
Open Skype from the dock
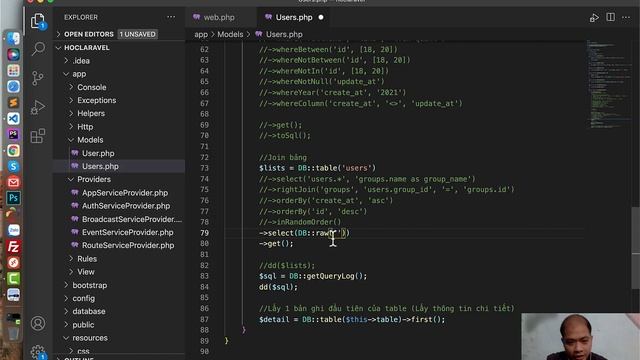coord(13,167)
